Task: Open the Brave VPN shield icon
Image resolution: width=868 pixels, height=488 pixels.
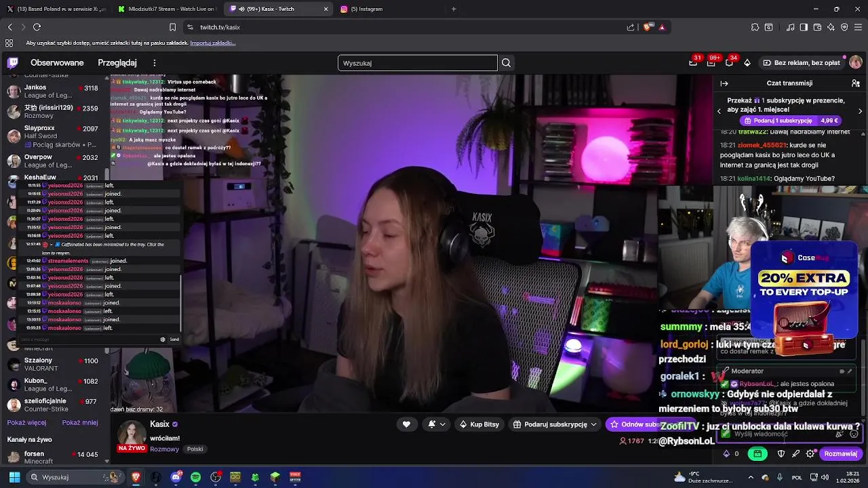Action: point(844,27)
